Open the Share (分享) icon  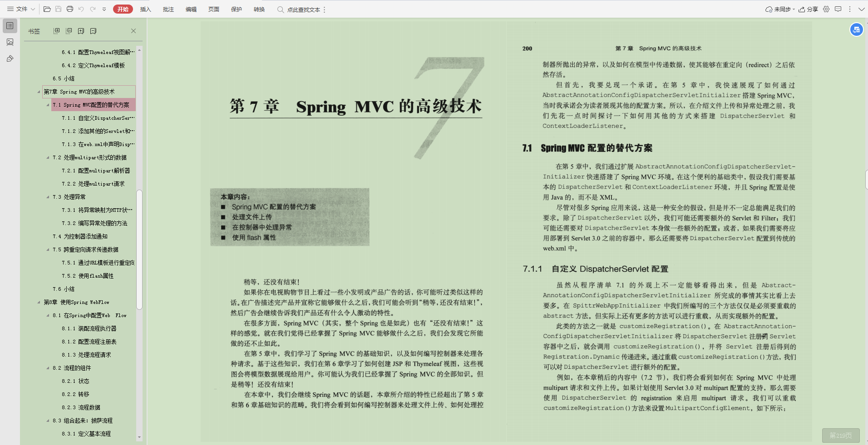click(x=809, y=9)
